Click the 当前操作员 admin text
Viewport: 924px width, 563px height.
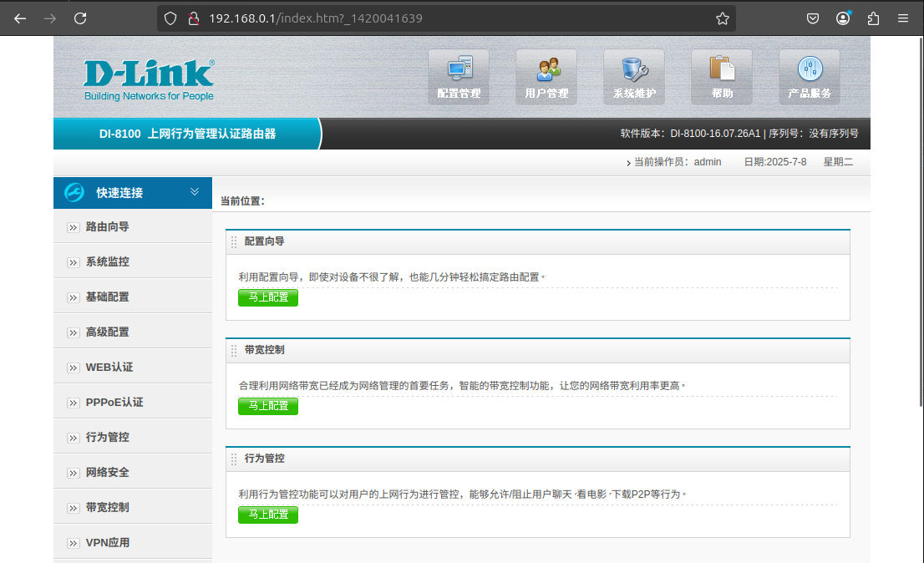pyautogui.click(x=677, y=162)
